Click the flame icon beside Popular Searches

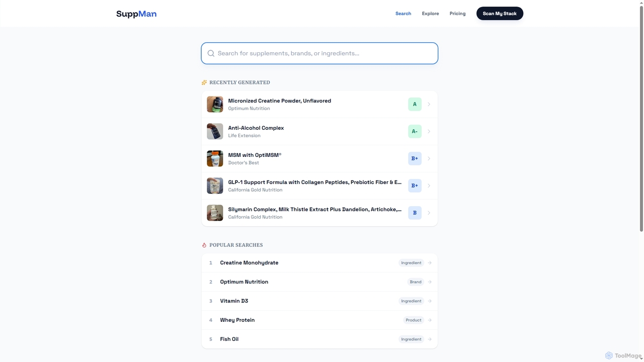click(x=204, y=245)
